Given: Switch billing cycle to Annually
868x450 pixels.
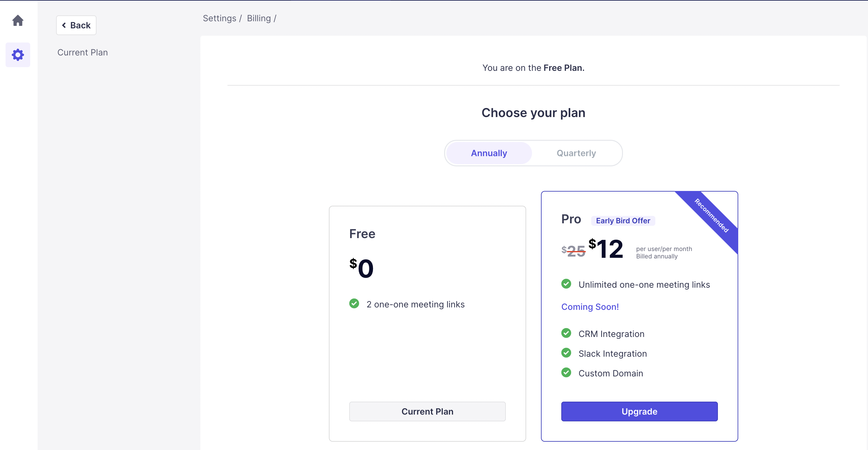Looking at the screenshot, I should [489, 153].
